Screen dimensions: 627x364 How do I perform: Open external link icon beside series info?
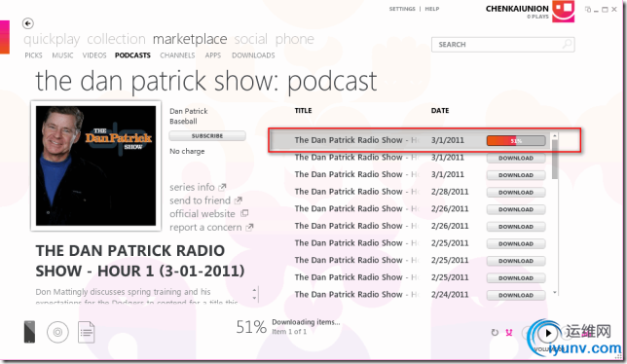point(222,187)
